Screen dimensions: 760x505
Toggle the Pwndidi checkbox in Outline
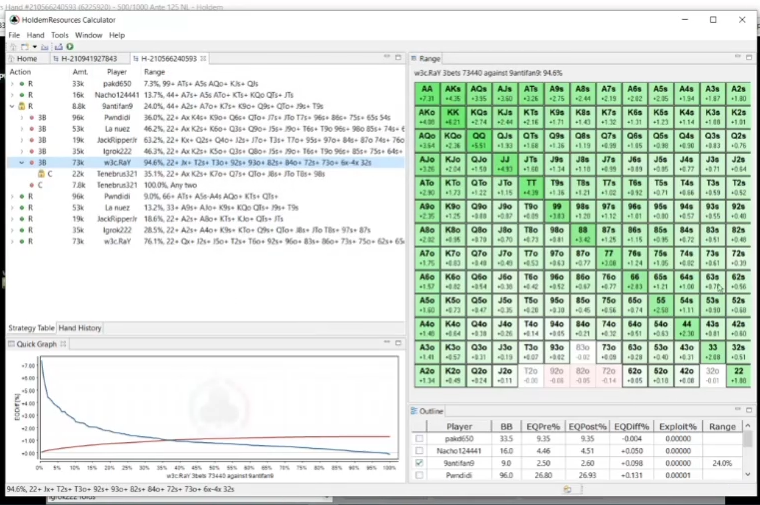[x=419, y=475]
